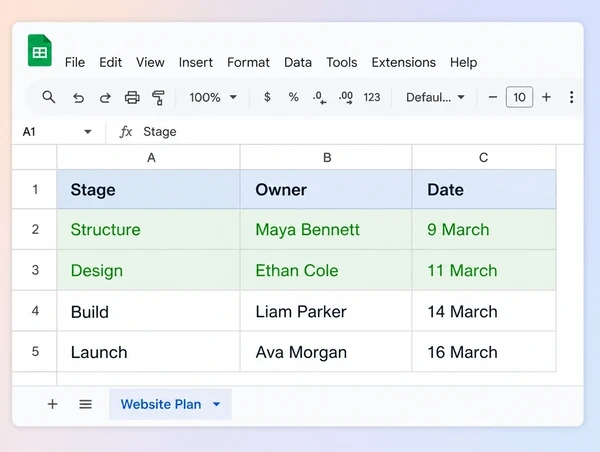Select the paint format roller

tap(158, 98)
